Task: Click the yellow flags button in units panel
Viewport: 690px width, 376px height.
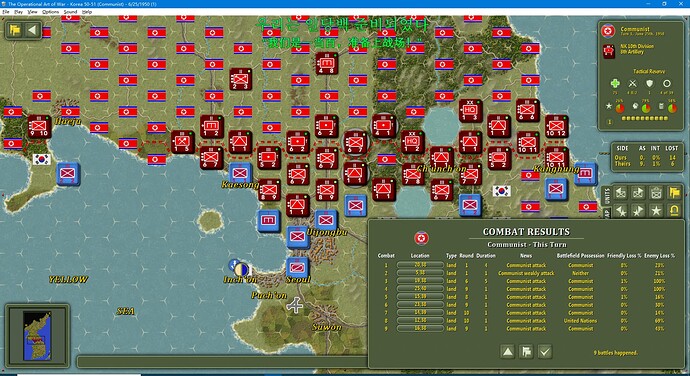Action: [674, 192]
